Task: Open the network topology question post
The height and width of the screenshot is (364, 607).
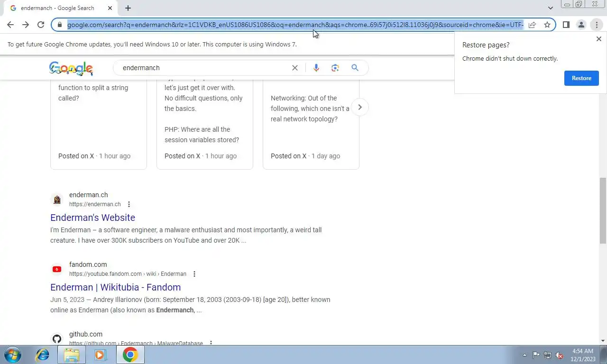Action: click(x=311, y=124)
